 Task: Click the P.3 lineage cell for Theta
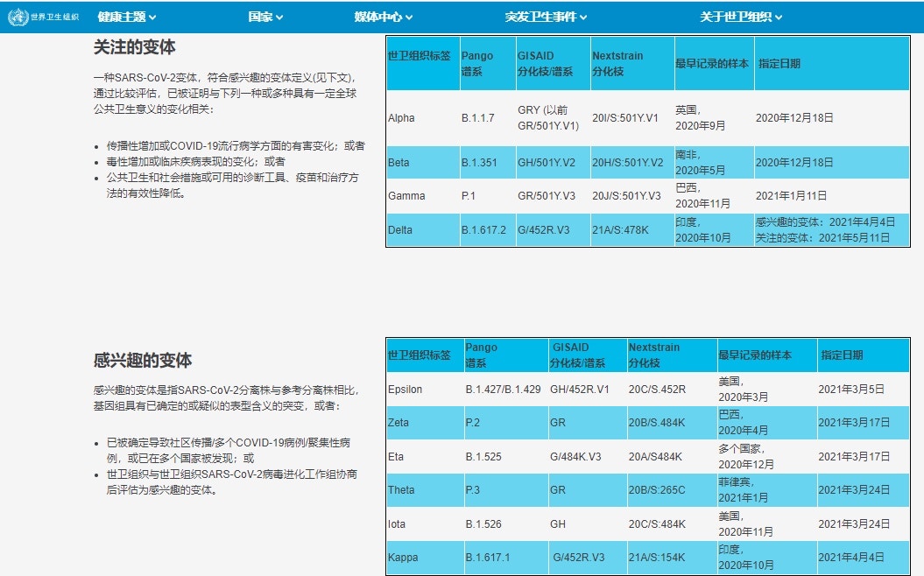coord(473,490)
